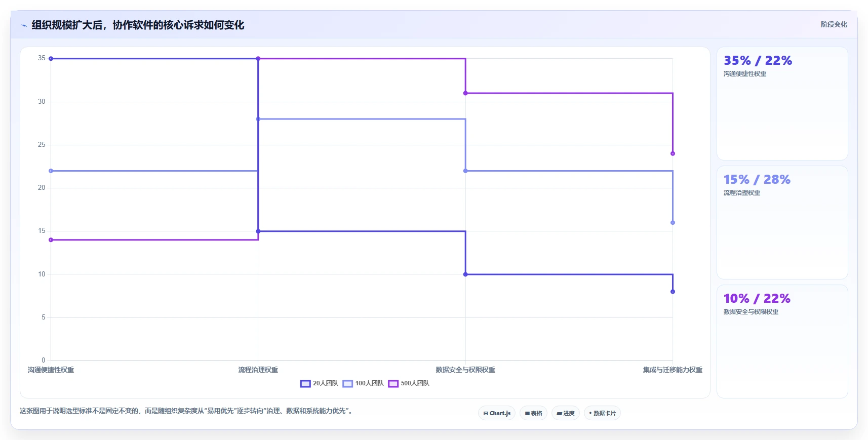Click the 进度 tag

coord(566,413)
